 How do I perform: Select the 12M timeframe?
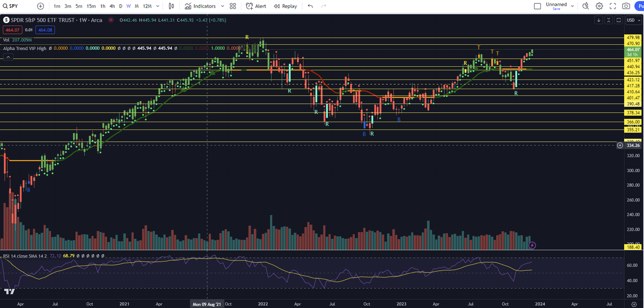coord(147,6)
